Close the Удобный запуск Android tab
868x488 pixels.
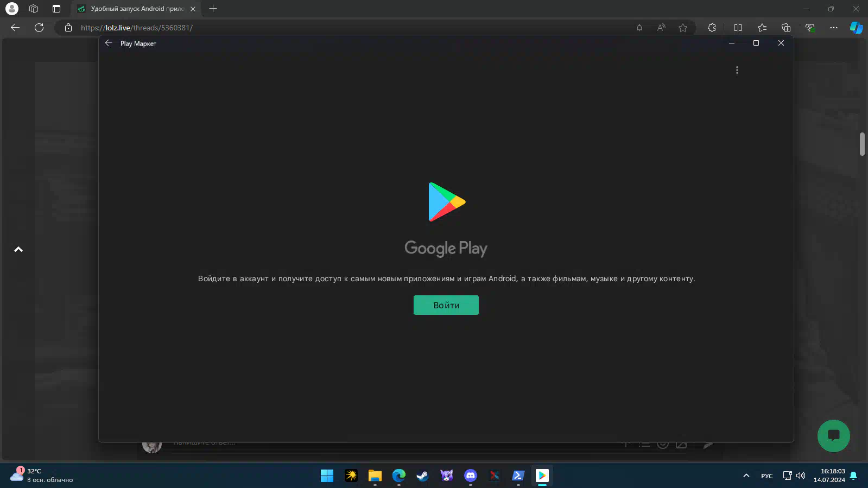tap(193, 9)
